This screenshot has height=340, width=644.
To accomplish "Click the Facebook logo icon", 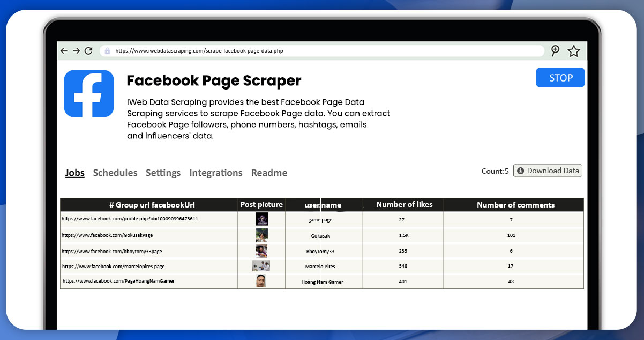I will coord(89,92).
